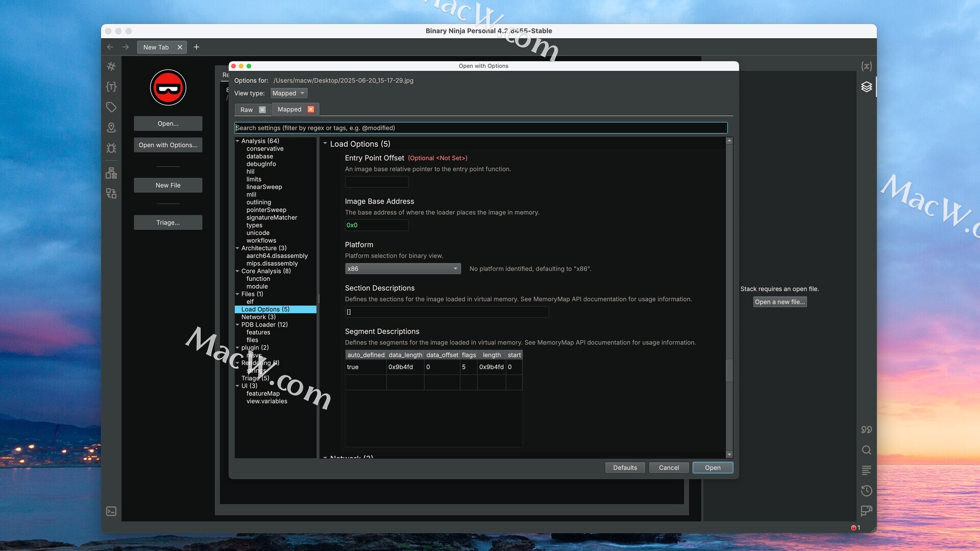Click the Binary Ninja logo

(x=168, y=87)
